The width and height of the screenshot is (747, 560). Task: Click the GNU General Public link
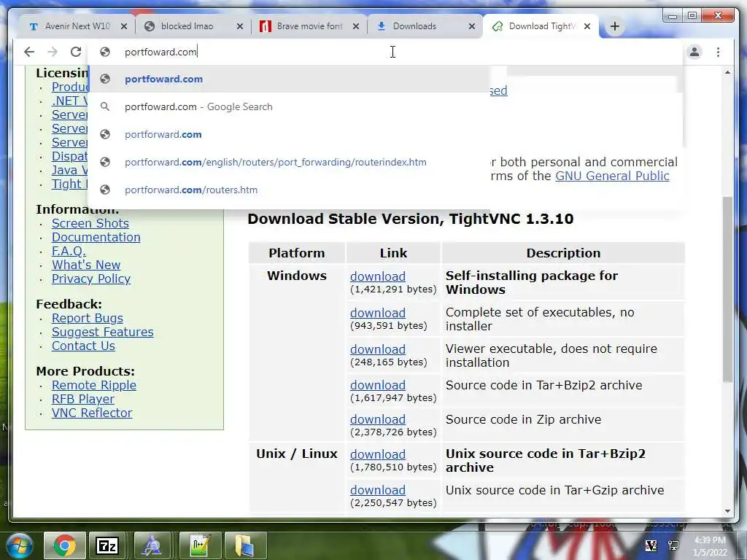click(x=612, y=176)
